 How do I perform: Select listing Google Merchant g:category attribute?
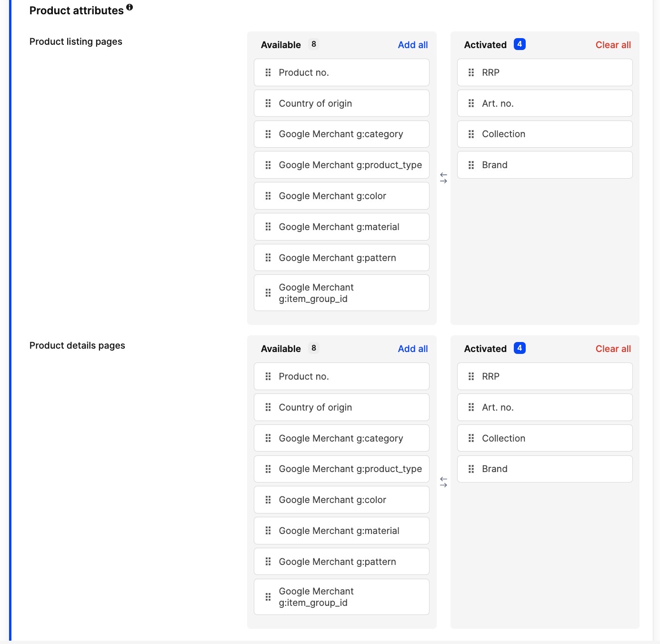(x=341, y=134)
